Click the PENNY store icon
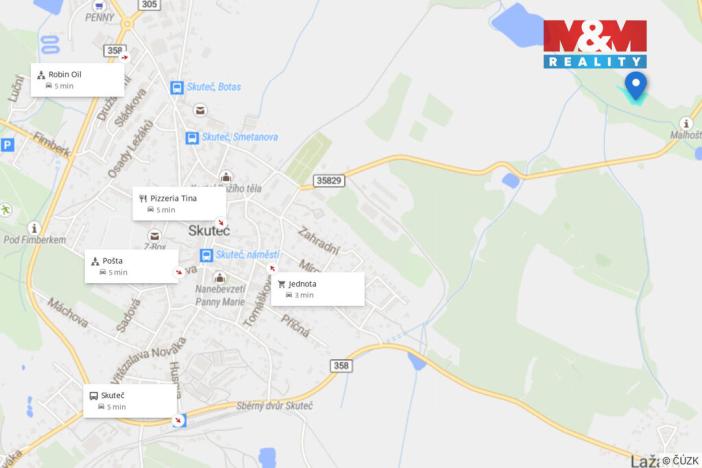Image resolution: width=702 pixels, height=468 pixels. point(99,6)
